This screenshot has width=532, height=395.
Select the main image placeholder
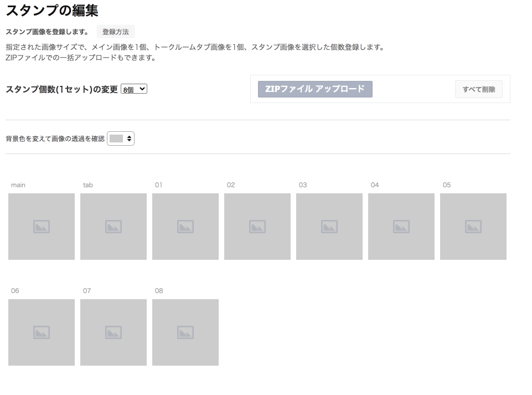pyautogui.click(x=42, y=227)
